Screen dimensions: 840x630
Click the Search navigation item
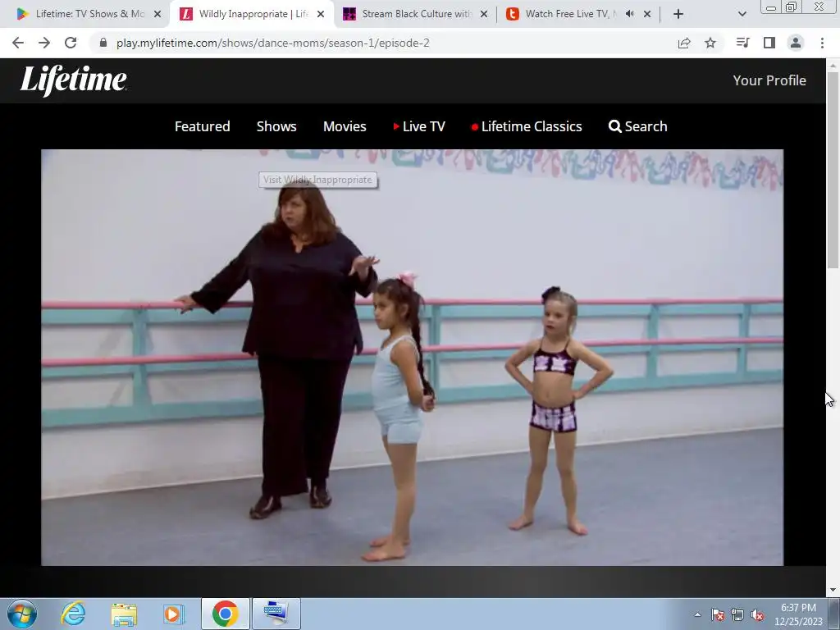pos(638,126)
